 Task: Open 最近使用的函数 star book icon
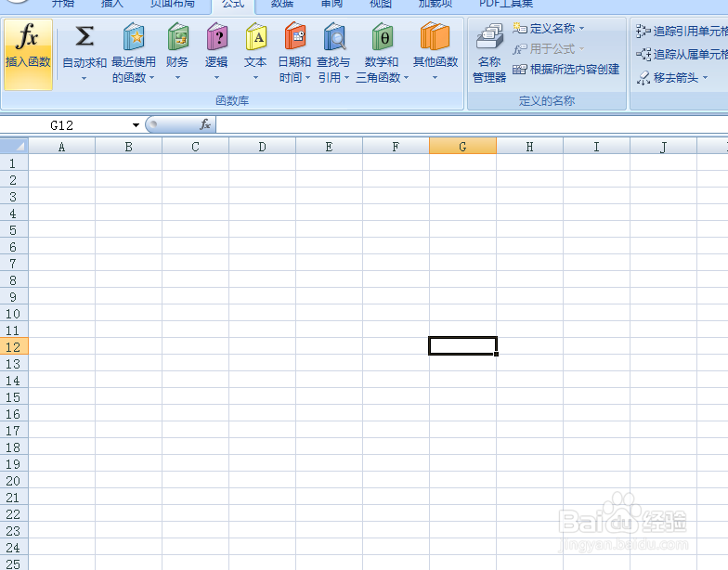pos(134,36)
